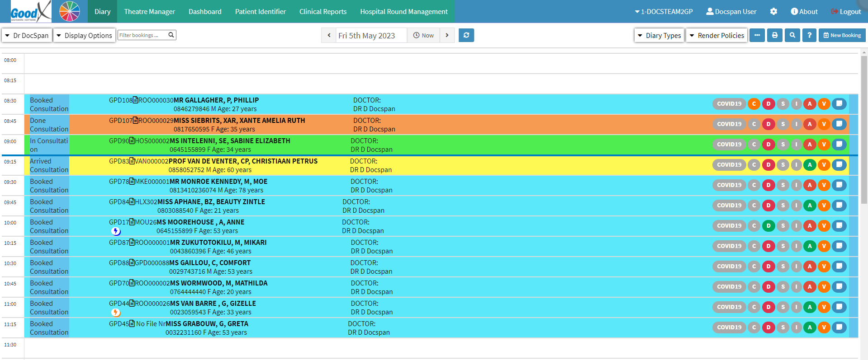Switch to Theatre Manager tab
868x360 pixels.
click(x=150, y=12)
